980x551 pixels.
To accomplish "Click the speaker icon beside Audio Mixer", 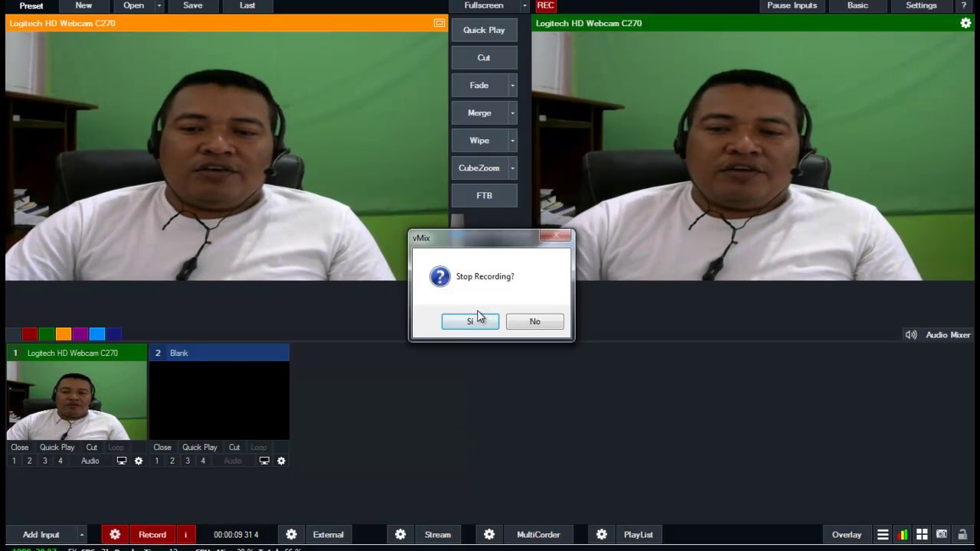I will coord(911,334).
